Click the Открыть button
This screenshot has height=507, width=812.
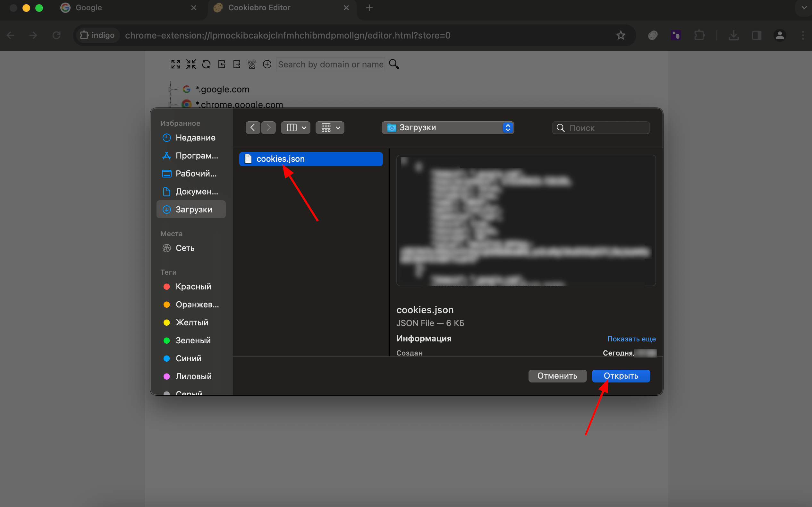click(621, 376)
